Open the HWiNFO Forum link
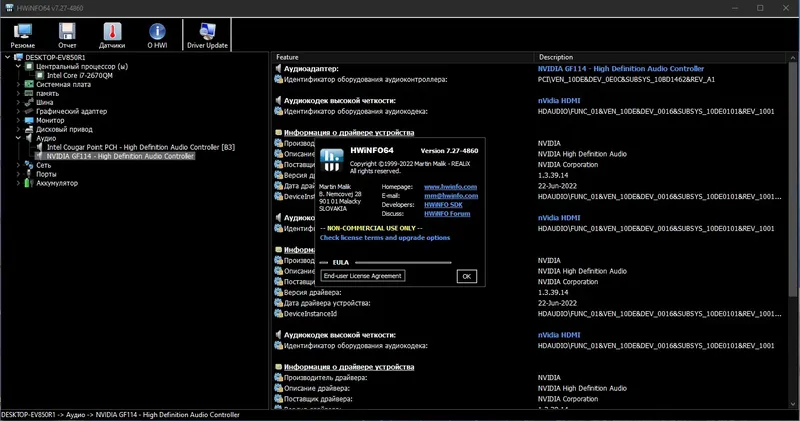Viewport: 800px width, 421px height. [x=447, y=214]
